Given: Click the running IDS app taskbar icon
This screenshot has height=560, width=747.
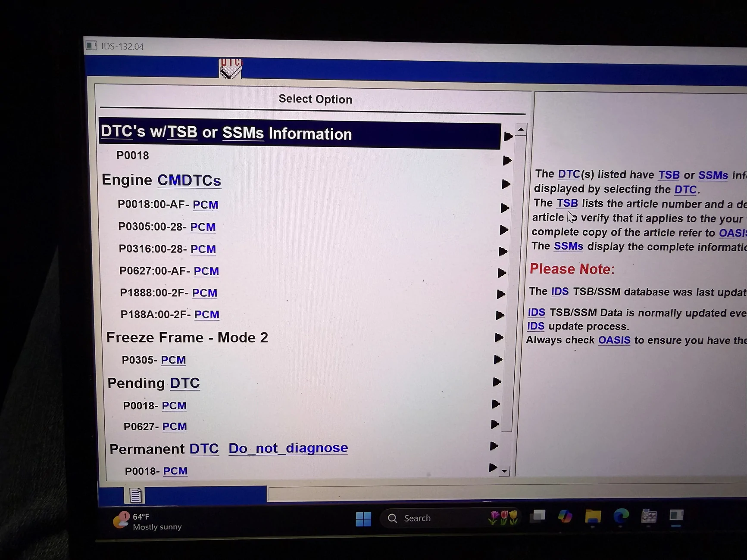Looking at the screenshot, I should point(676,516).
